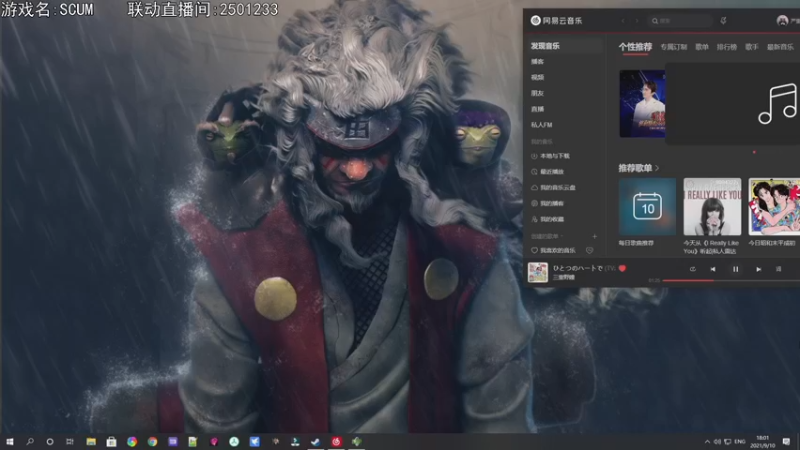Open Task View on the taskbar
Screen dimensions: 800x450
point(70,442)
